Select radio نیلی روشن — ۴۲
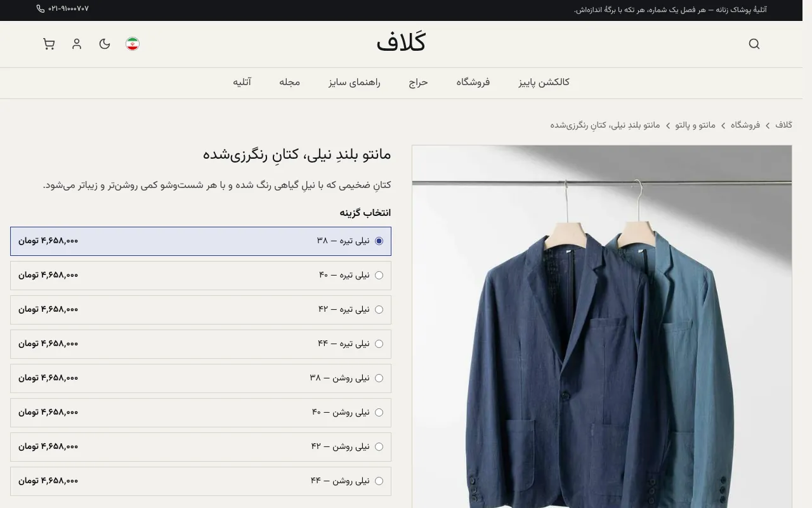This screenshot has width=812, height=508. 379,447
